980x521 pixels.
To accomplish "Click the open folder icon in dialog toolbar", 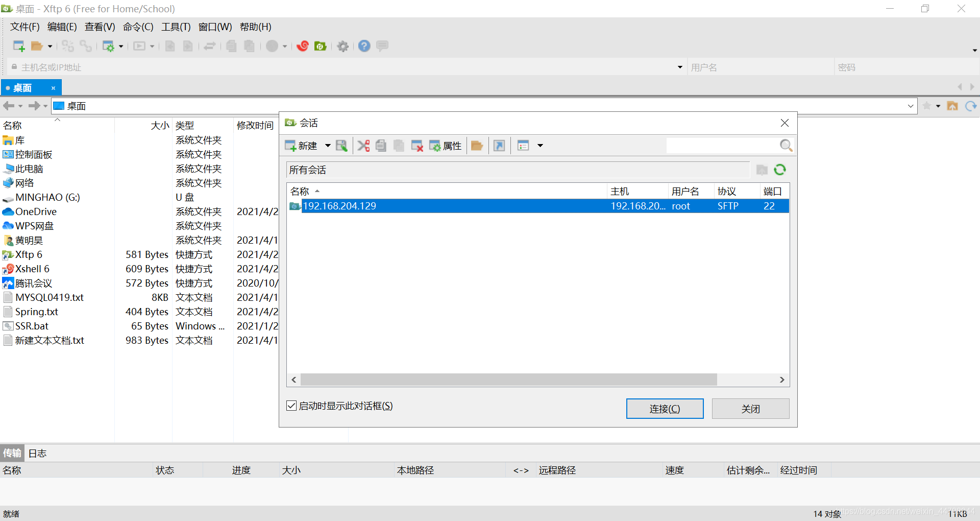I will pyautogui.click(x=477, y=146).
